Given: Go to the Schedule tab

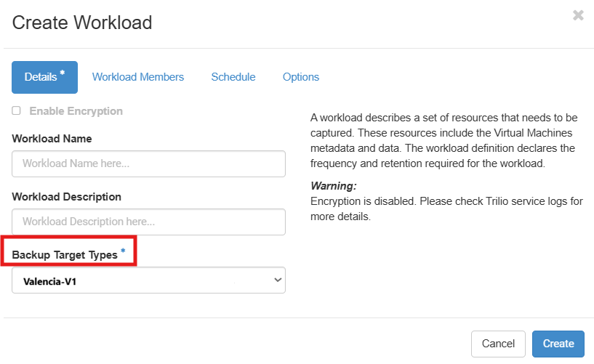Looking at the screenshot, I should point(233,77).
